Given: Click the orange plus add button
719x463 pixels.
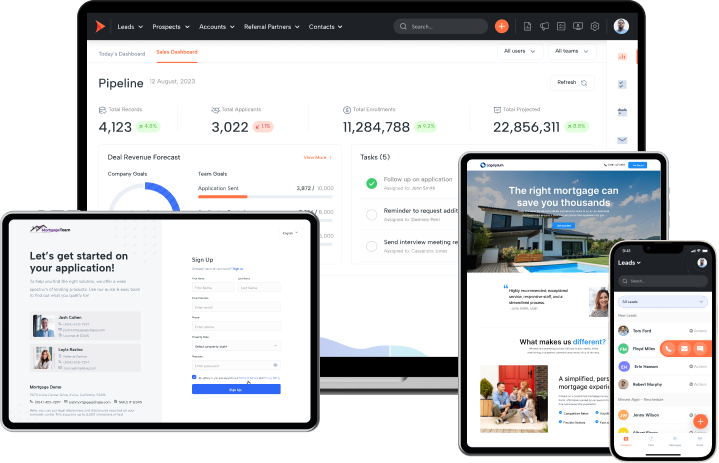Looking at the screenshot, I should (501, 26).
